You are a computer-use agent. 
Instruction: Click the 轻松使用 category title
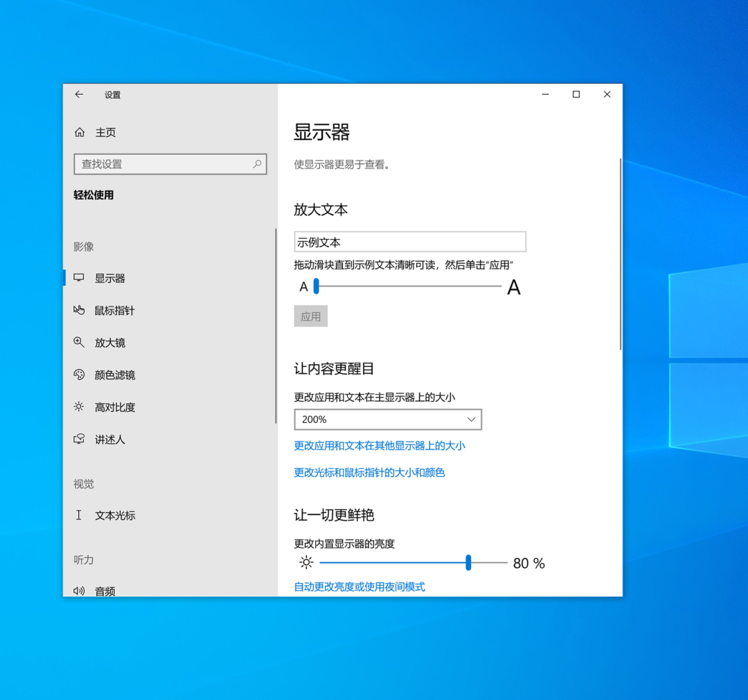coord(93,195)
